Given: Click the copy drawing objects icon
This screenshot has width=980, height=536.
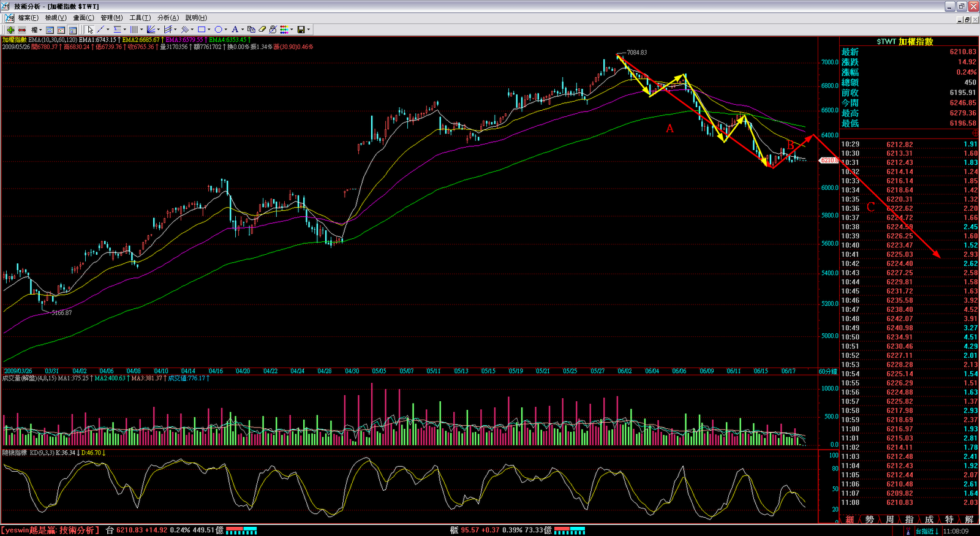Looking at the screenshot, I should click(251, 29).
